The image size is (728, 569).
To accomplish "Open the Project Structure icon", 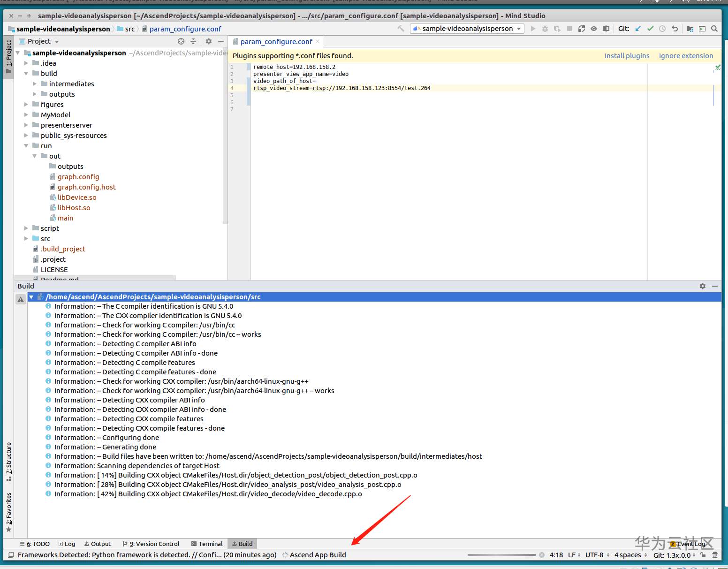I will click(690, 29).
